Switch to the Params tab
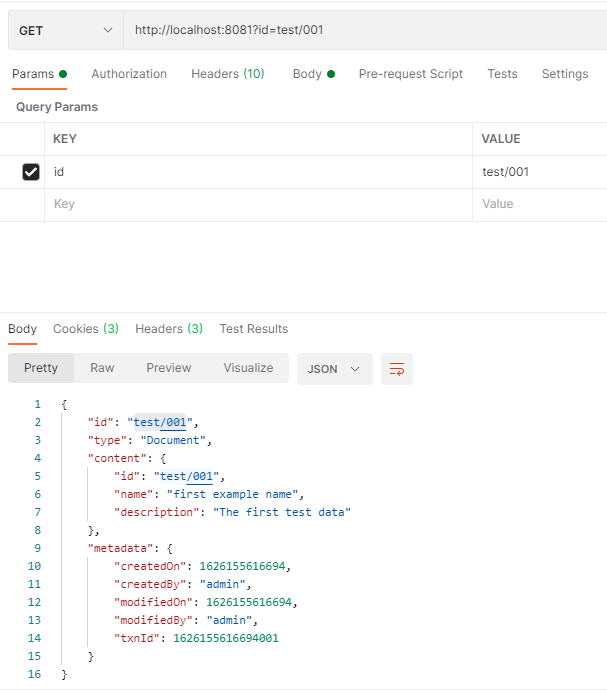 (39, 74)
